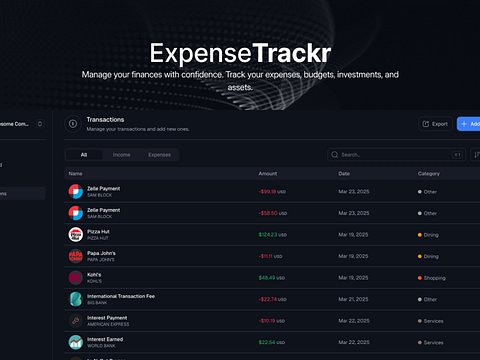Image resolution: width=480 pixels, height=360 pixels.
Task: Click the Category column header
Action: [x=429, y=174]
